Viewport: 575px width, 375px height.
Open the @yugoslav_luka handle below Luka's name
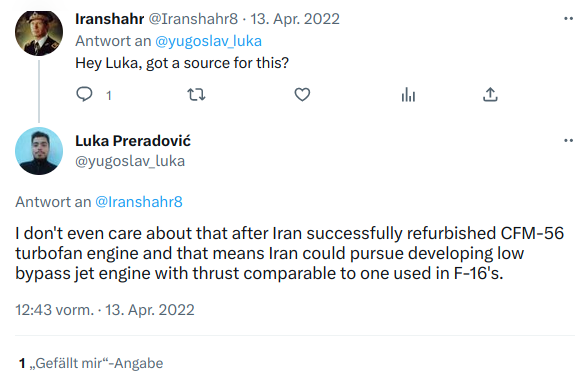point(130,161)
